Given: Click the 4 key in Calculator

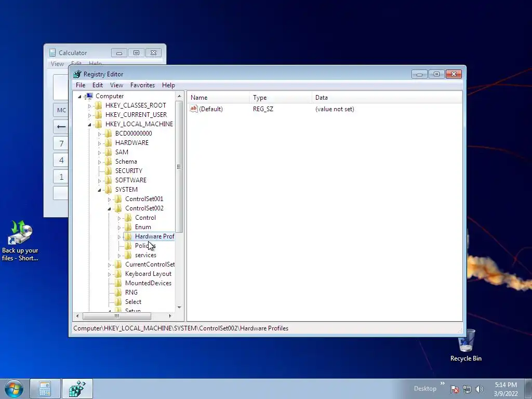Looking at the screenshot, I should pyautogui.click(x=61, y=160).
